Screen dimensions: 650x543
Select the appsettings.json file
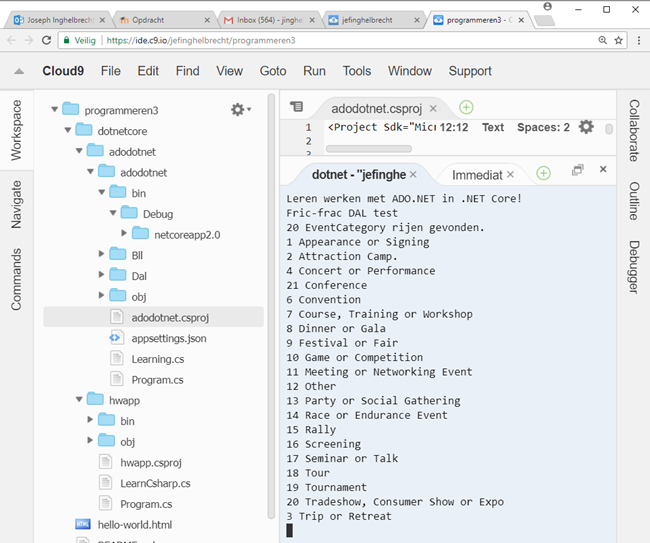pos(169,338)
